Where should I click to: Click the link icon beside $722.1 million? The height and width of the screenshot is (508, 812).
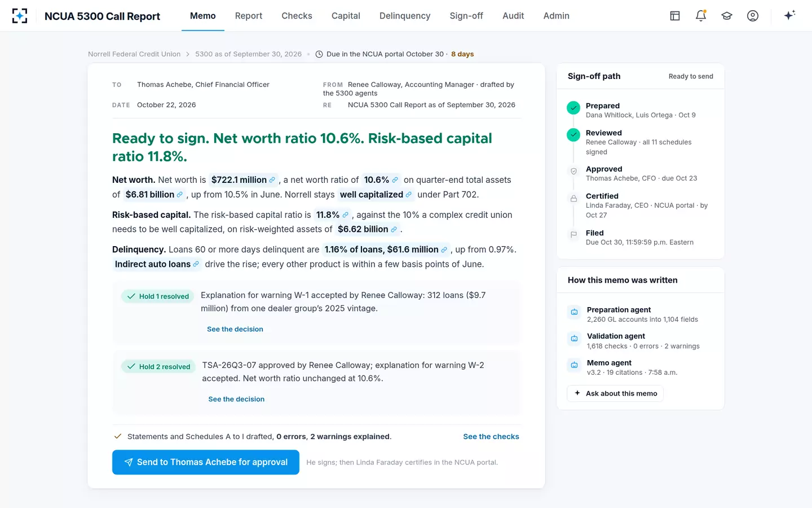coord(272,180)
